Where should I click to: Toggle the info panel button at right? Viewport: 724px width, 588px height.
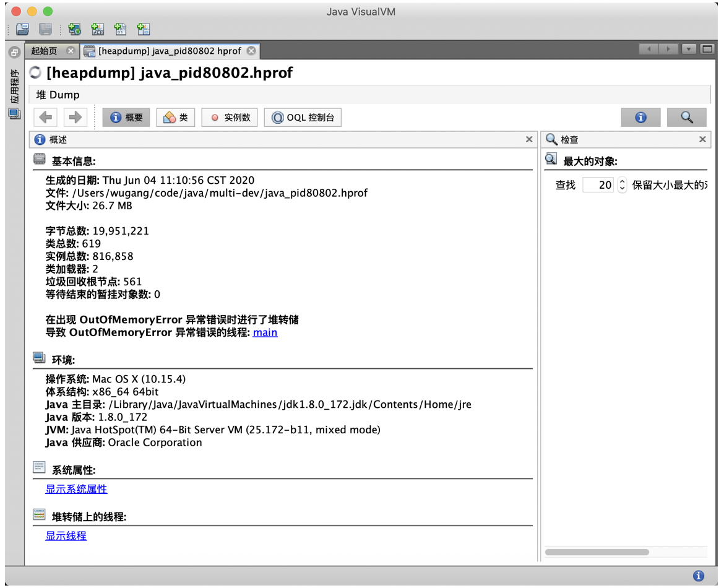point(640,118)
